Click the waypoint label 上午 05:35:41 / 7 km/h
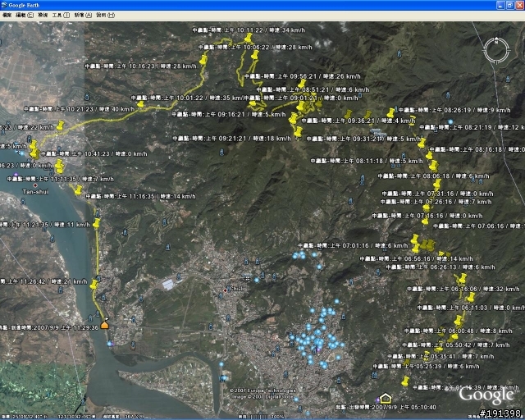The image size is (525, 420). (441, 356)
